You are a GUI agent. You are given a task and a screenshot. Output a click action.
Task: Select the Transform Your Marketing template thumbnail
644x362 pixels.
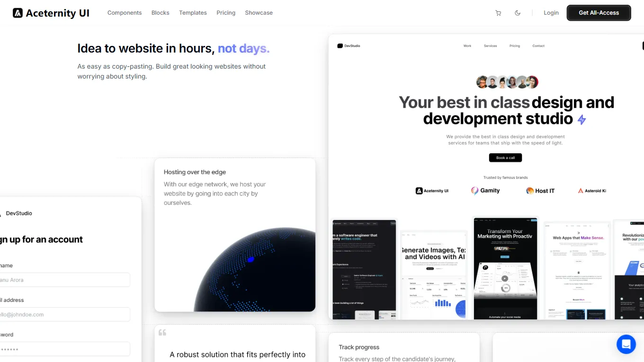(x=505, y=268)
